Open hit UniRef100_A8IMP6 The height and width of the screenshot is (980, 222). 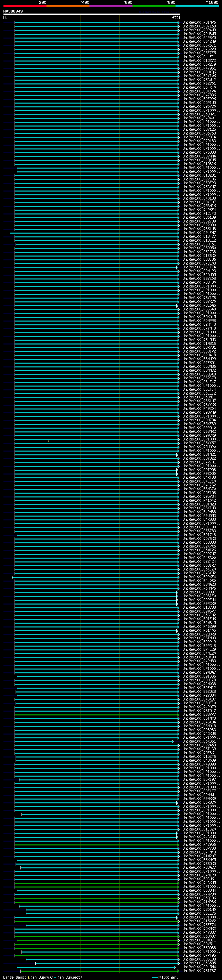click(199, 23)
